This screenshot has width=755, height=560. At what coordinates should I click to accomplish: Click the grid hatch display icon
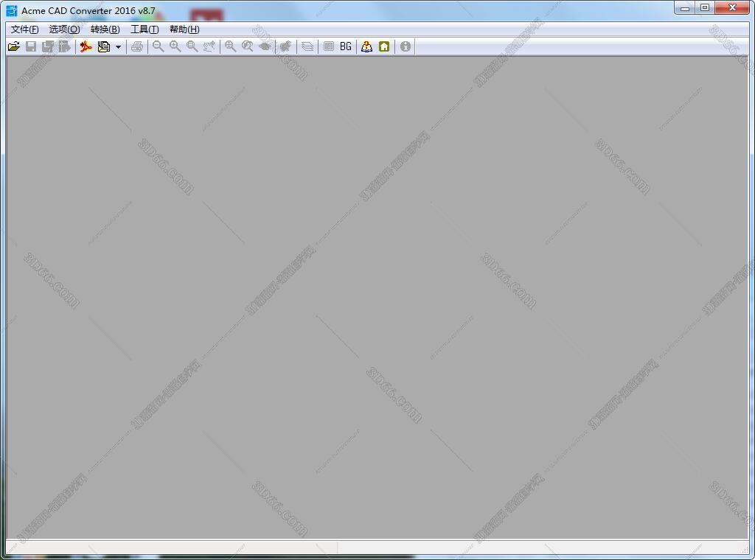328,46
